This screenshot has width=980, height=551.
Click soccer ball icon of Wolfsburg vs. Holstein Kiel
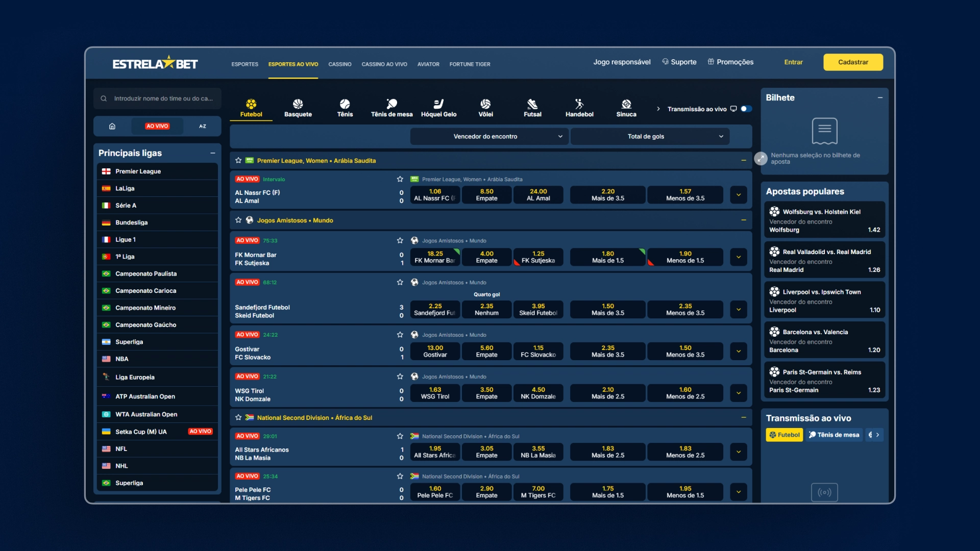point(774,211)
